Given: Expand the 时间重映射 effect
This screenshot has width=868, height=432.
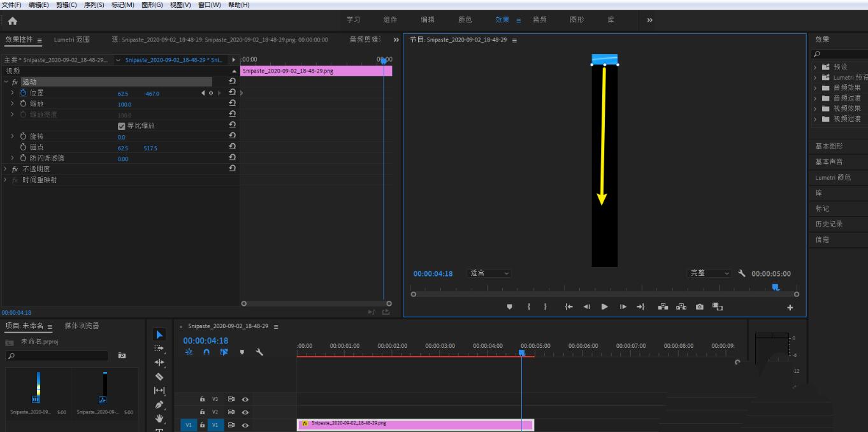Looking at the screenshot, I should tap(6, 180).
